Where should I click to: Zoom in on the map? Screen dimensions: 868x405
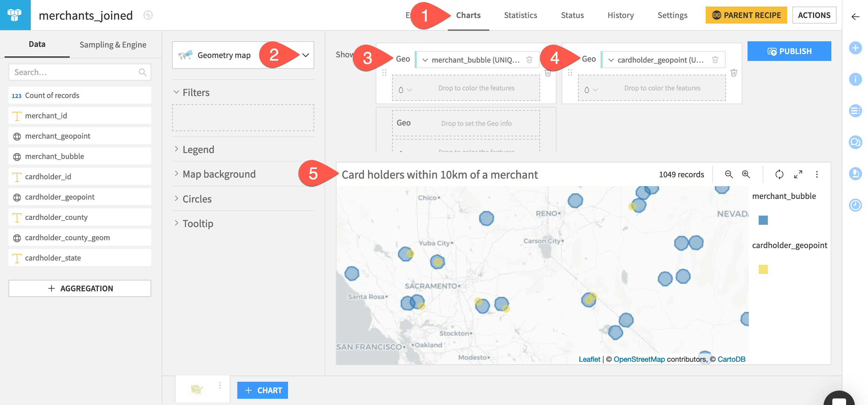point(746,174)
